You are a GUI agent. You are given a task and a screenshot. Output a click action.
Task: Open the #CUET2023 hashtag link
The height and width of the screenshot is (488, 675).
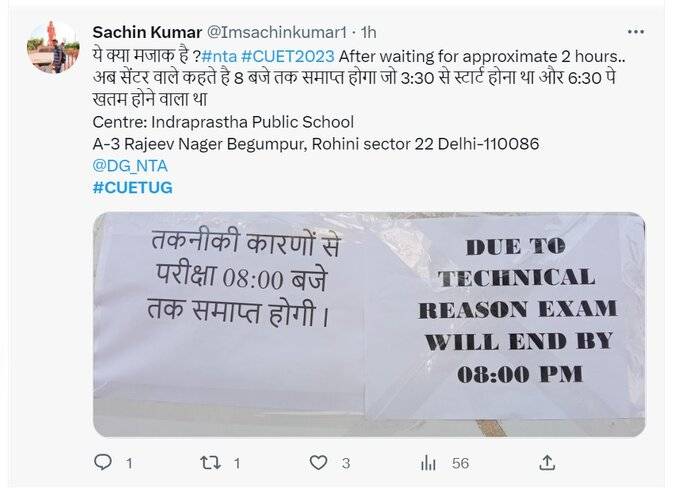click(x=288, y=56)
